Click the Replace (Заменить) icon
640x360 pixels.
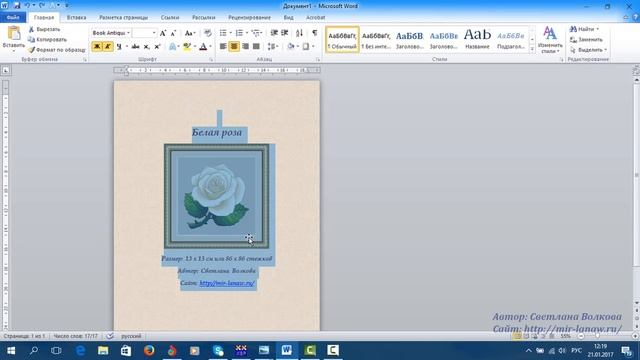coord(573,40)
